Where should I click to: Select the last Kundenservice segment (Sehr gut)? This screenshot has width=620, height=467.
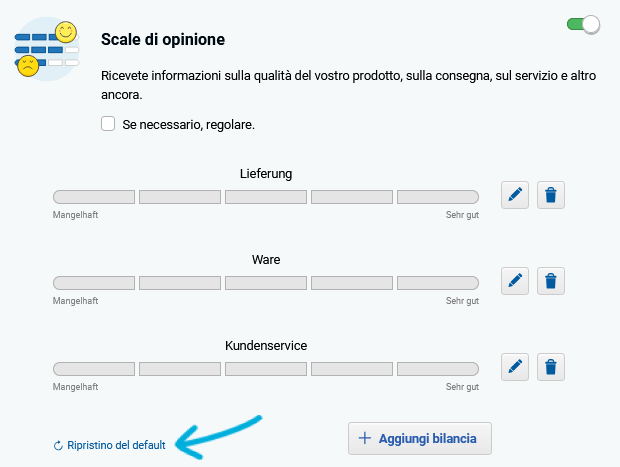tap(438, 369)
